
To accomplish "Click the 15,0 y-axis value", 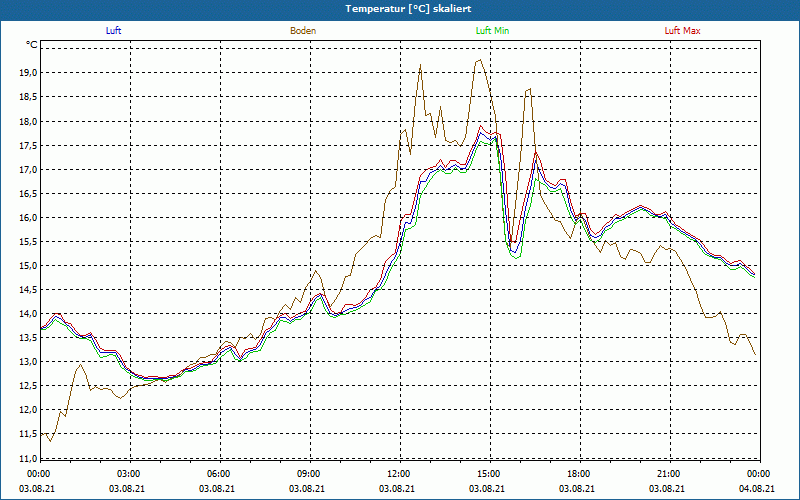I will [29, 266].
